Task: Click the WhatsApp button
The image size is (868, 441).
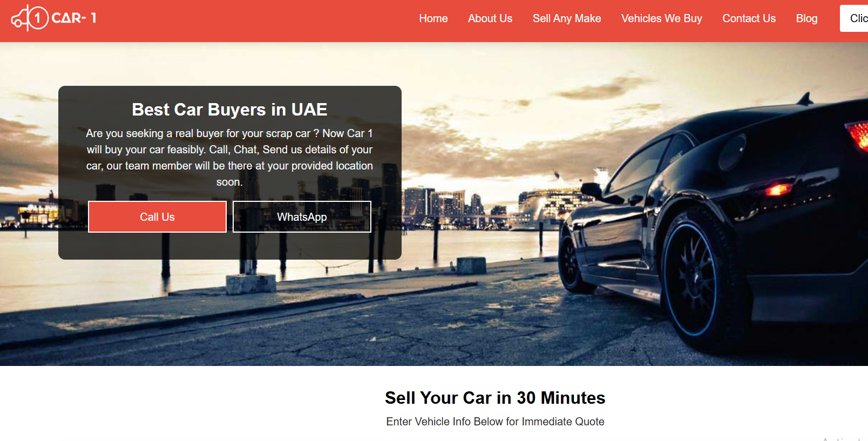Action: (302, 217)
